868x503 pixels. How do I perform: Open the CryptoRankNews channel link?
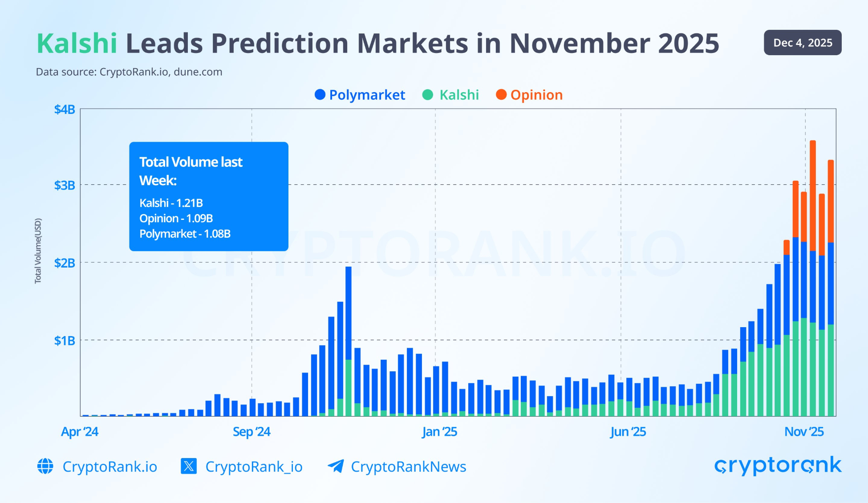coord(408,466)
